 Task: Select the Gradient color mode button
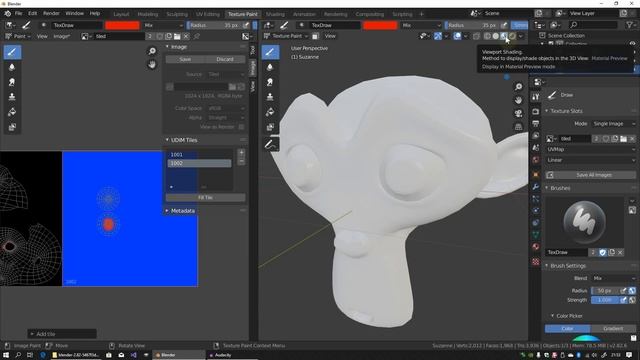pos(613,329)
